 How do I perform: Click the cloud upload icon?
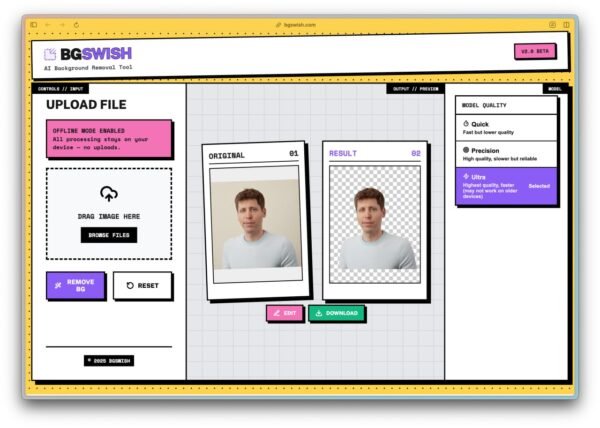click(109, 194)
